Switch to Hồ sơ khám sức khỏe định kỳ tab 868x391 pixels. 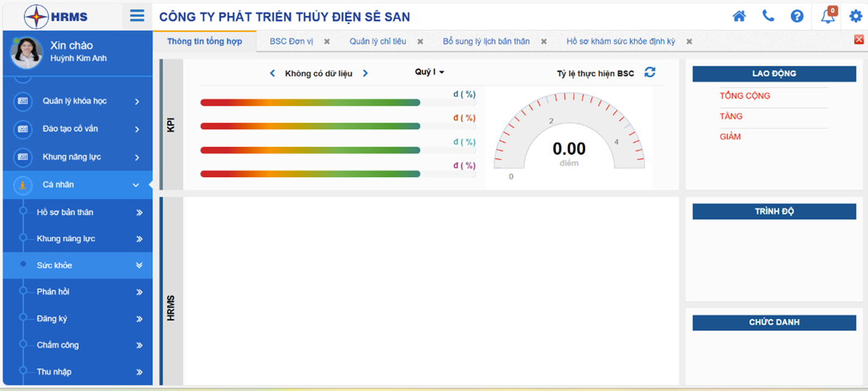coord(621,42)
